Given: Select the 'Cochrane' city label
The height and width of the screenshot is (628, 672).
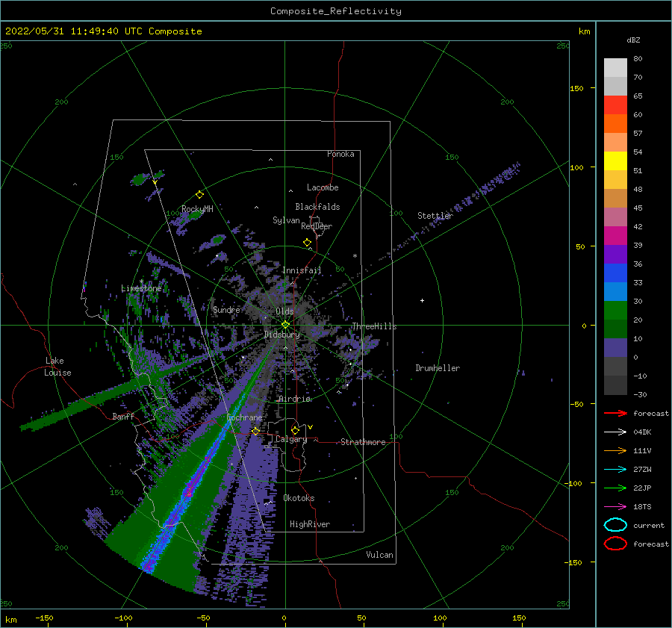Looking at the screenshot, I should click(x=244, y=417).
